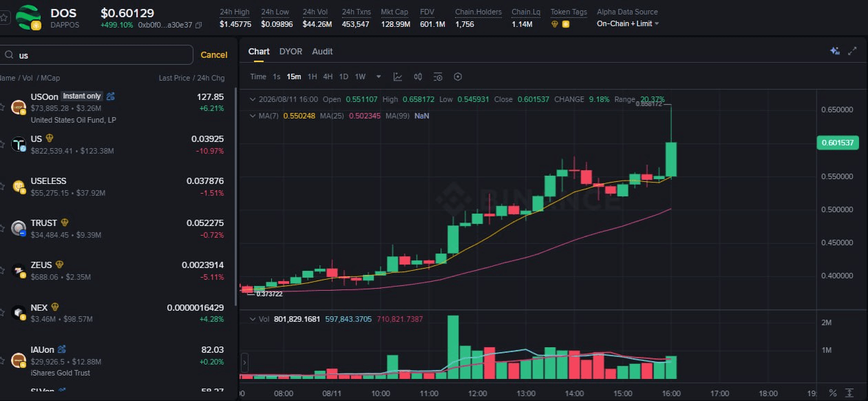Sort the list by MCap column
868x401 pixels.
[x=50, y=78]
